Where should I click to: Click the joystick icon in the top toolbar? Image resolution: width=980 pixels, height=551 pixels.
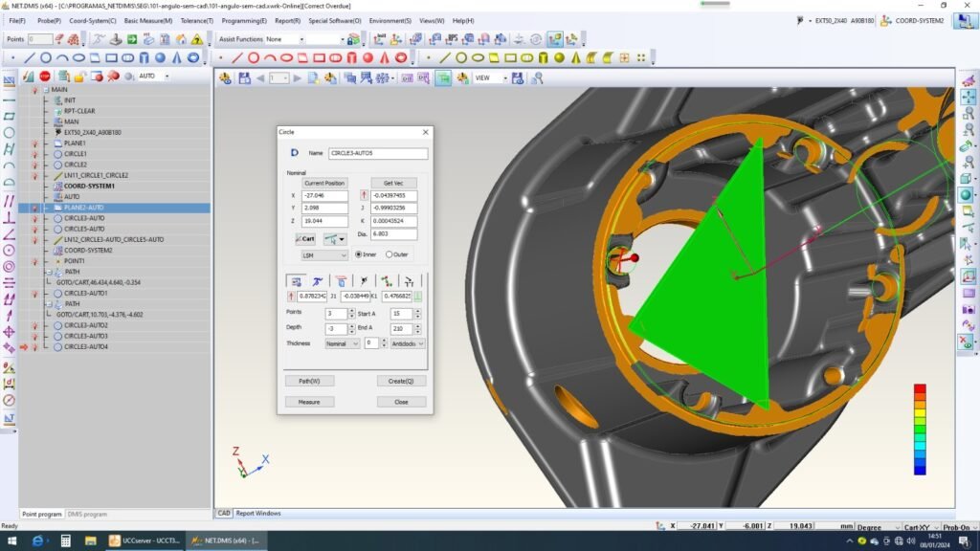click(115, 40)
